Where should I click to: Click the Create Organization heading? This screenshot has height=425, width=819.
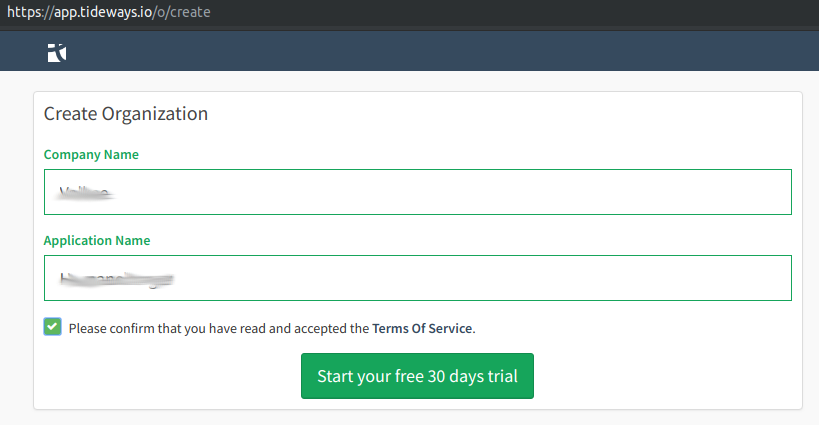[125, 114]
